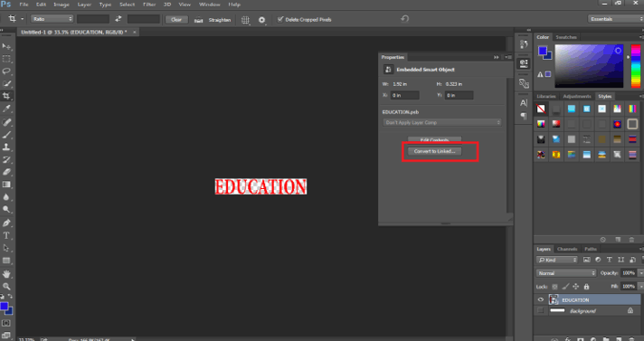Viewport: 644px width, 341px height.
Task: Open the Filter menu
Action: 149,5
